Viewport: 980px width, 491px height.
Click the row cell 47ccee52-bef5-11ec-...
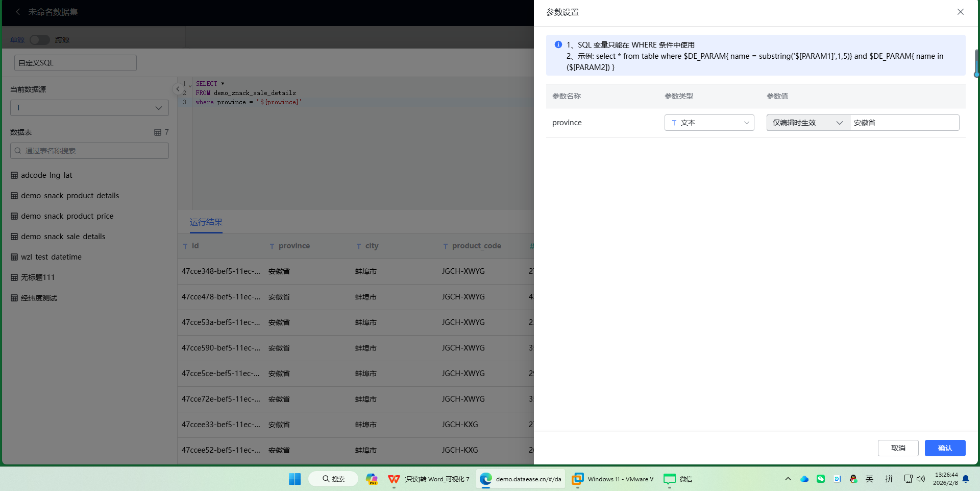[x=221, y=450]
